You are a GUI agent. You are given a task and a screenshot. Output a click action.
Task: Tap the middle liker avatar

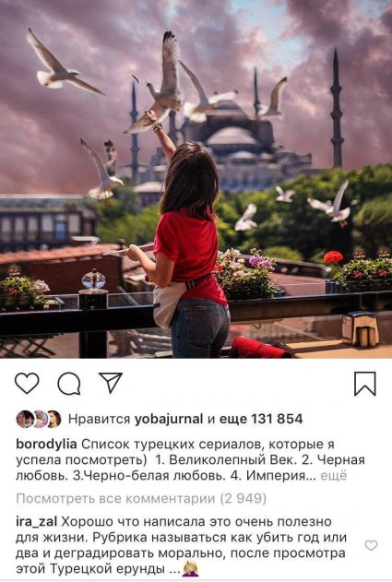(40, 420)
